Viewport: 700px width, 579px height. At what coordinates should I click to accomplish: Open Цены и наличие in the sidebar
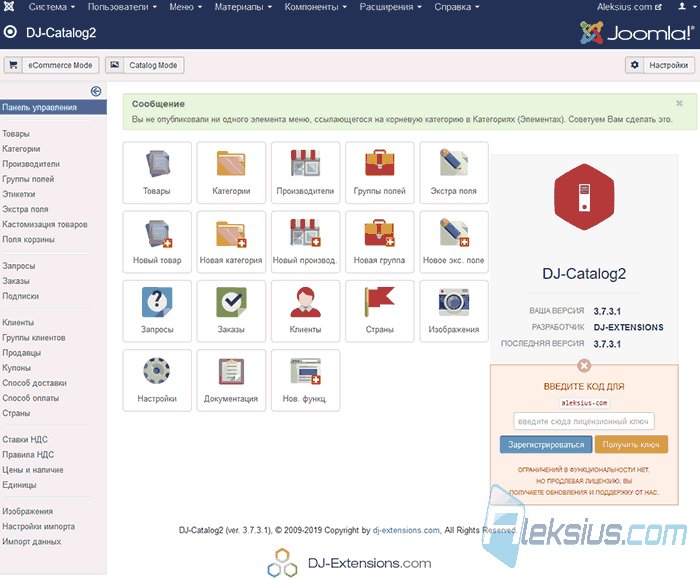(x=33, y=470)
